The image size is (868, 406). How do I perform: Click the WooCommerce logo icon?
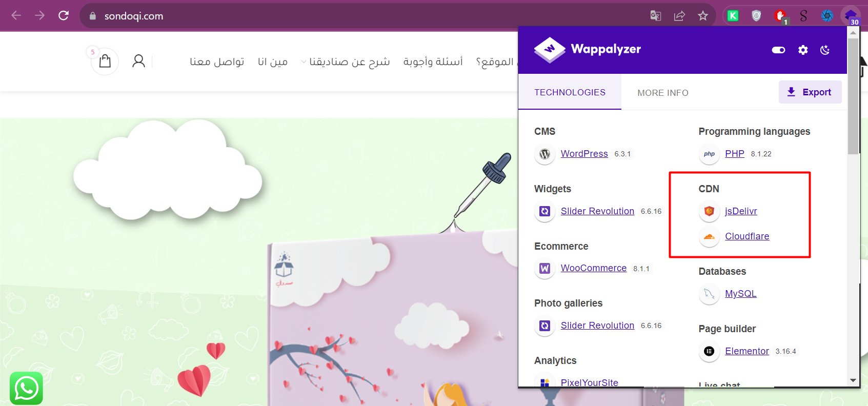tap(545, 268)
